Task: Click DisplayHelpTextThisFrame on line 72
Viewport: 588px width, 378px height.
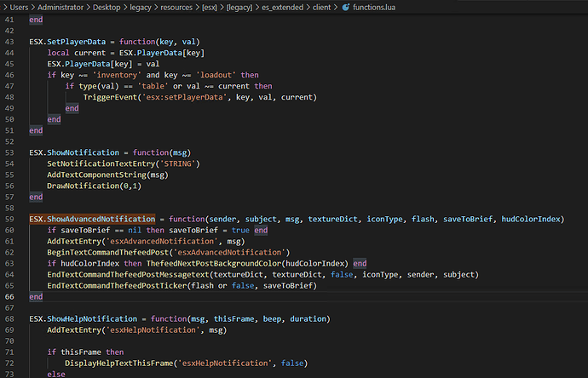Action: pos(119,363)
